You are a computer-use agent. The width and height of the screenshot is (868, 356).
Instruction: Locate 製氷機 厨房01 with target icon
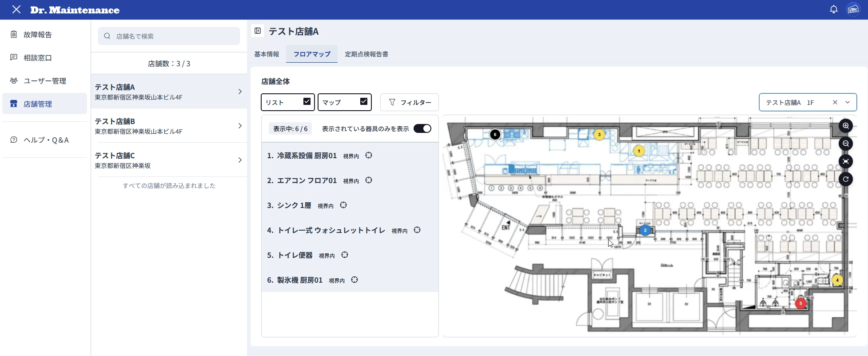pyautogui.click(x=354, y=280)
